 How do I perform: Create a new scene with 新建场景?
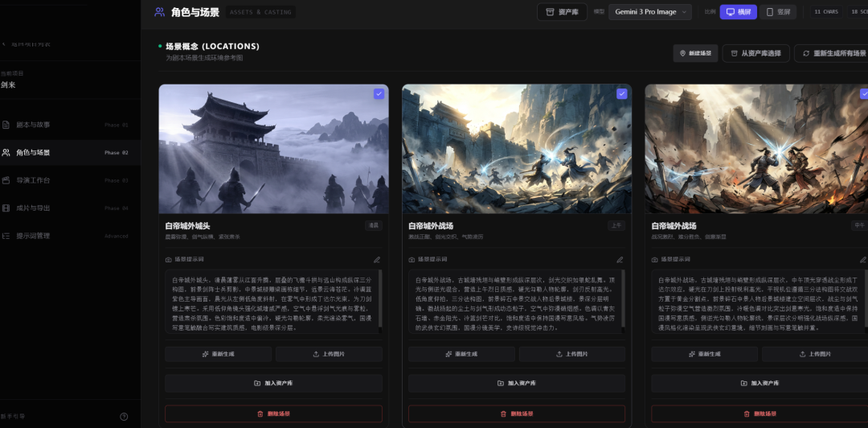point(695,53)
